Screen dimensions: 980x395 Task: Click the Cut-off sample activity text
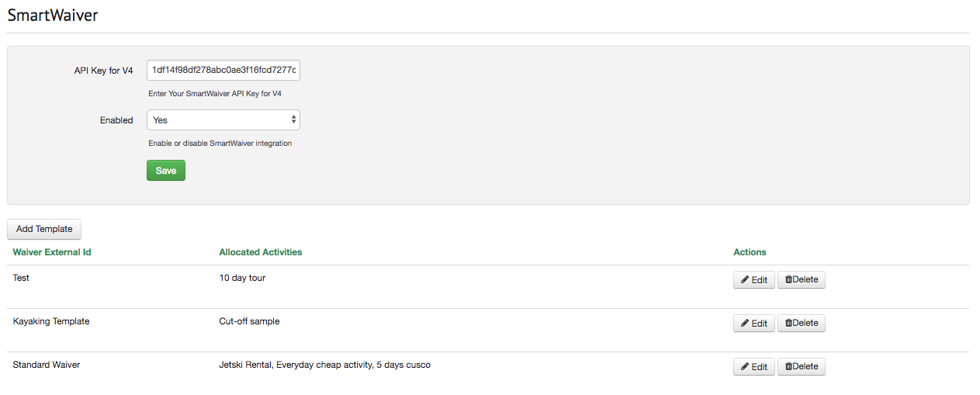click(x=250, y=321)
